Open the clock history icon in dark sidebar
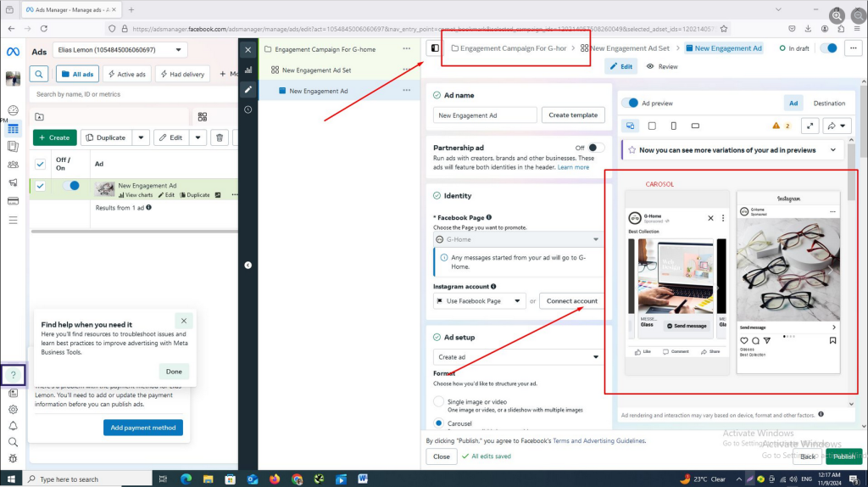 point(248,109)
